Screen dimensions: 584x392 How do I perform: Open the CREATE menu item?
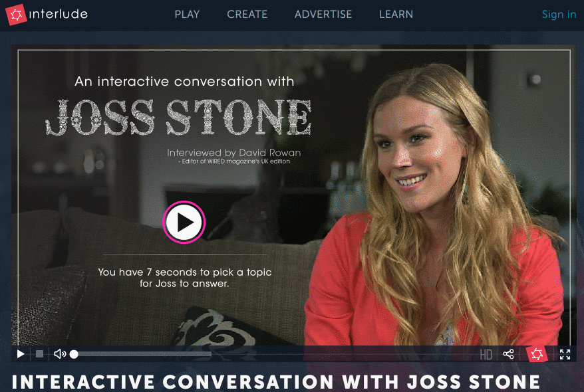point(247,14)
